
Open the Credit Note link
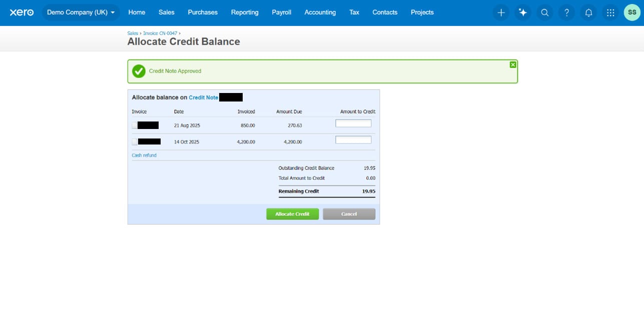(203, 97)
